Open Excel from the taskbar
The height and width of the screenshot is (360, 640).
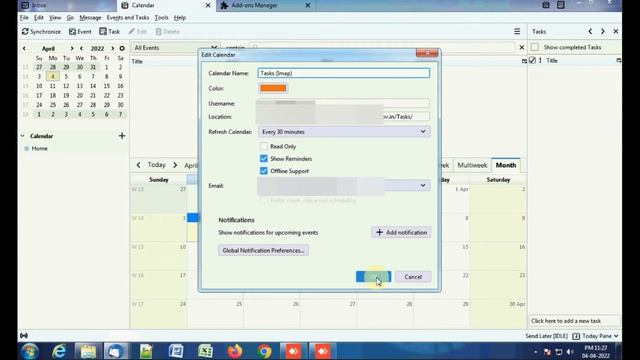coord(205,351)
